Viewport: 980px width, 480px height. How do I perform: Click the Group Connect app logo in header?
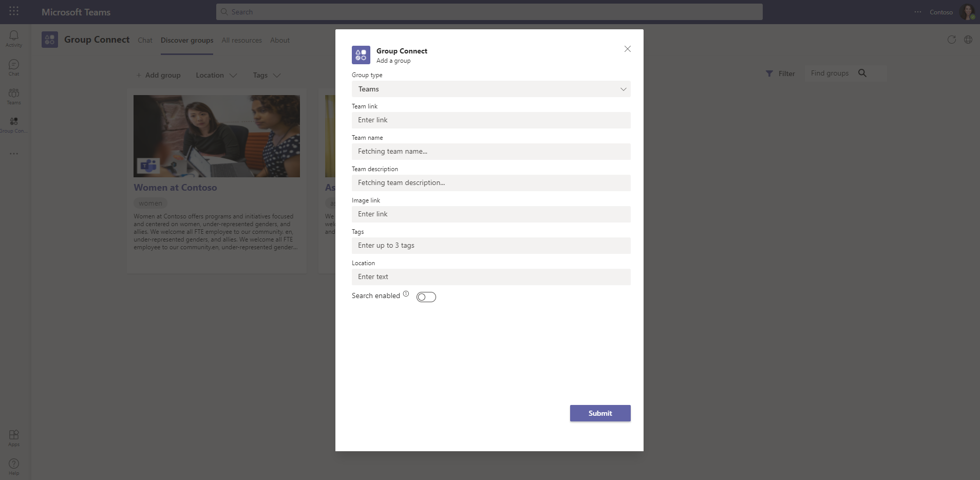[50, 40]
